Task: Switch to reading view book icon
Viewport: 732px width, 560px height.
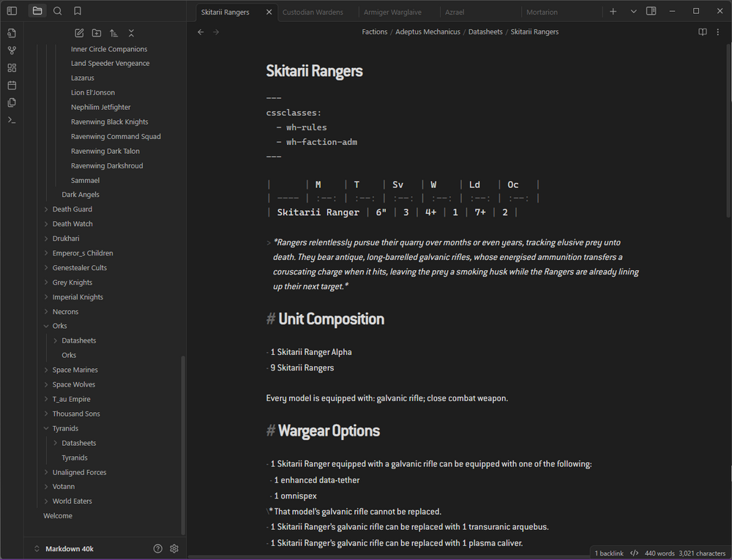Action: tap(702, 31)
